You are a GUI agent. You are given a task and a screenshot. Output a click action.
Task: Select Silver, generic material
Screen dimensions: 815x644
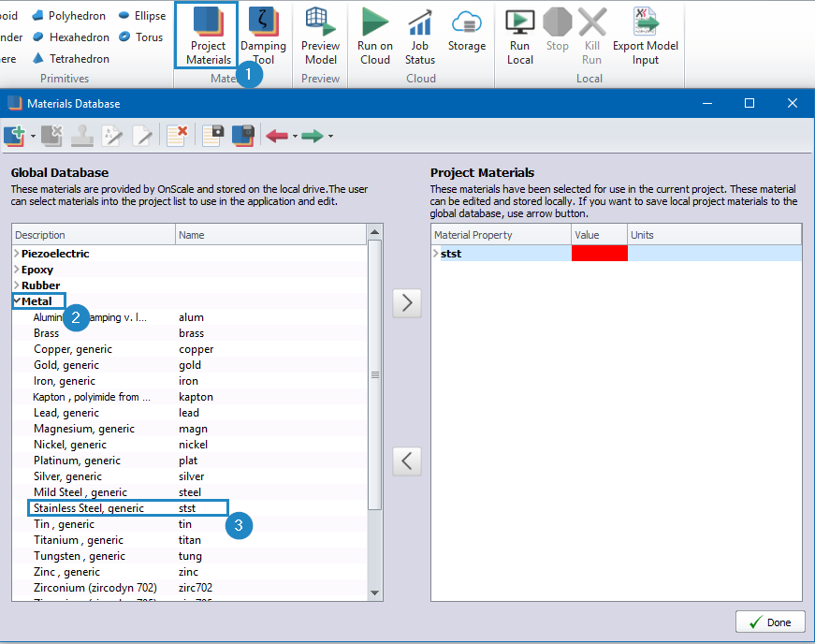tap(190, 476)
